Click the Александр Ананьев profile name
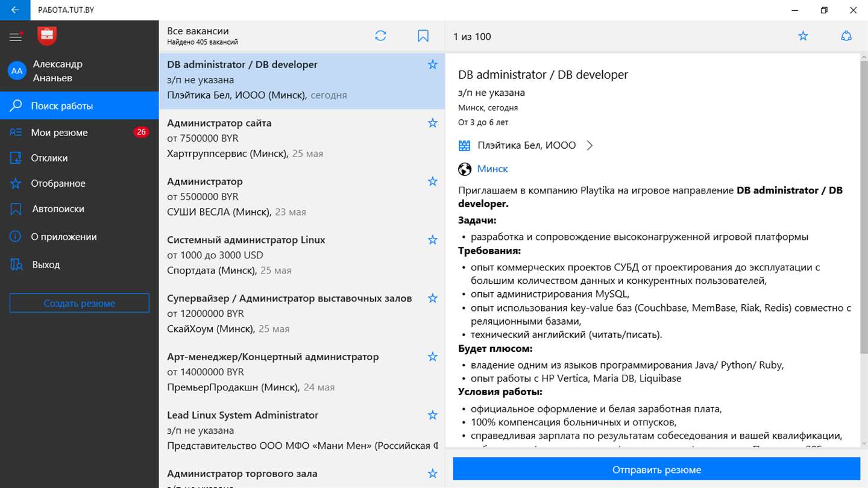Screen dimensions: 868x488 coord(57,71)
